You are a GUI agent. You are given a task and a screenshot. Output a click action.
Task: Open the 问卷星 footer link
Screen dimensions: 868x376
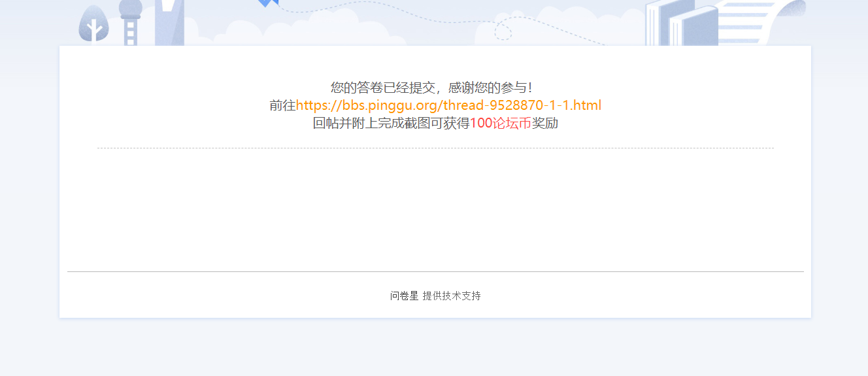(x=404, y=296)
